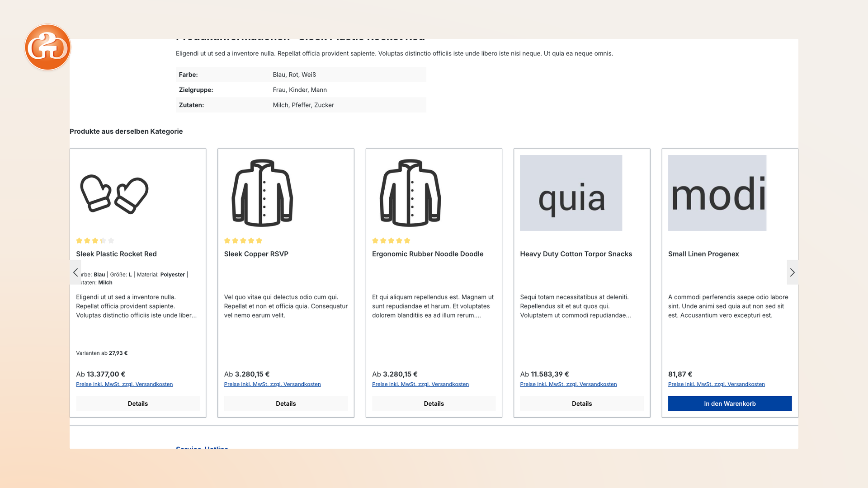Select the 'Frau, Kinder, Mann' value
The width and height of the screenshot is (868, 488).
point(300,90)
